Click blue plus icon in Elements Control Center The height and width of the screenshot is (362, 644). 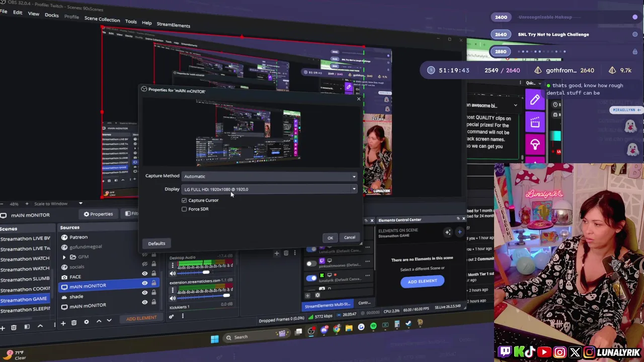pyautogui.click(x=459, y=232)
